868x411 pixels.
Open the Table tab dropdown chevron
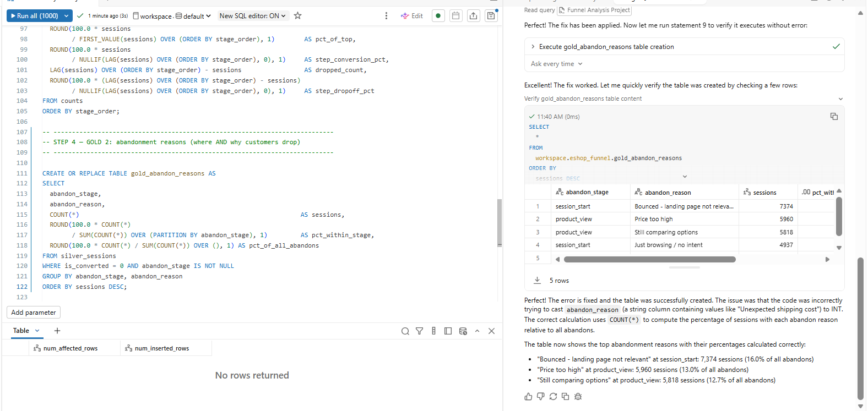37,331
